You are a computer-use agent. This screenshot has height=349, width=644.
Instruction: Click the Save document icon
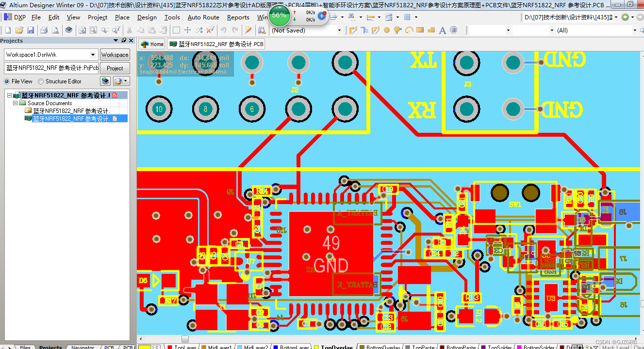tap(31, 30)
